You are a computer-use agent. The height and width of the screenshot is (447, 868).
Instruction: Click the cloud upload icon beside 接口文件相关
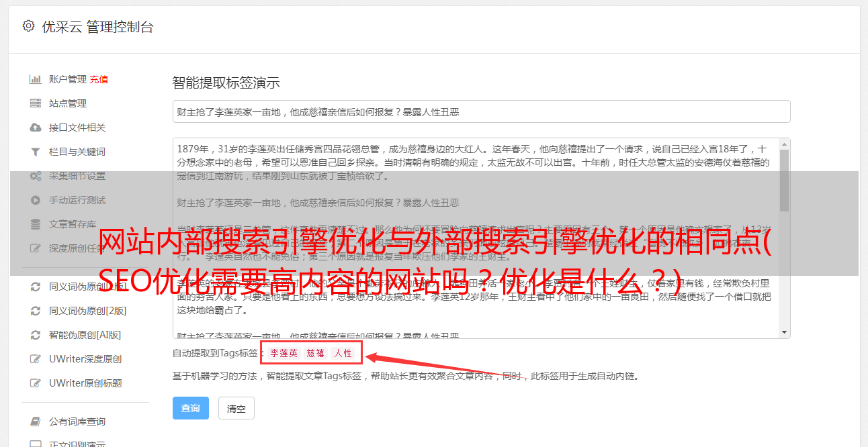(x=36, y=128)
